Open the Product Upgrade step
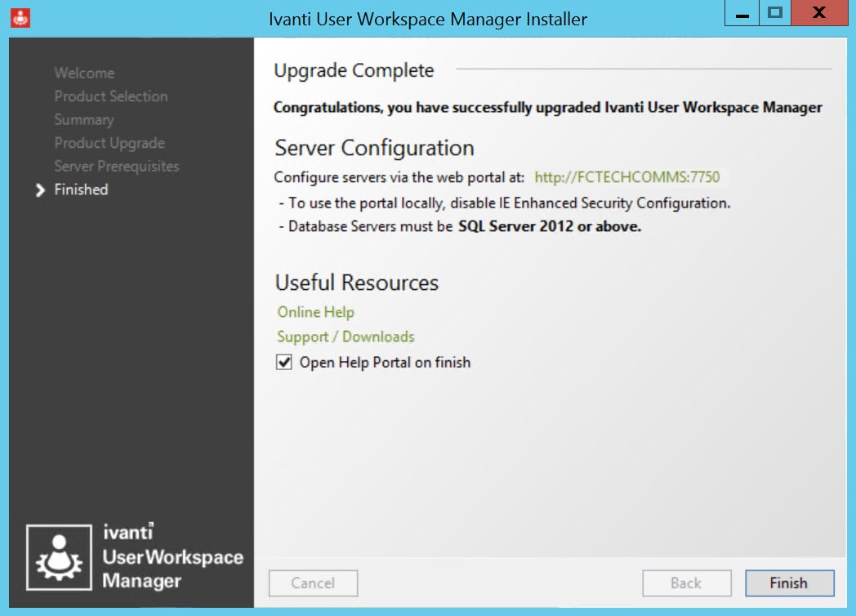856x616 pixels. [x=109, y=143]
